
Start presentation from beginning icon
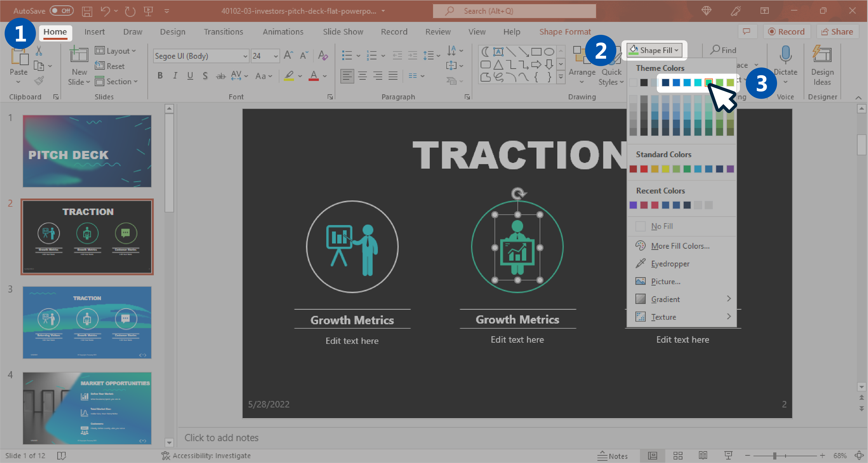[148, 11]
